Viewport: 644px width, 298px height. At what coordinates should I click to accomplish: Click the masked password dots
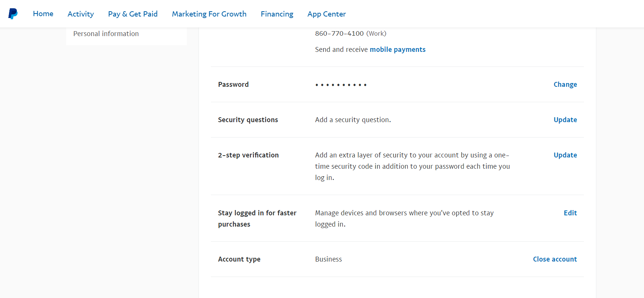[341, 85]
